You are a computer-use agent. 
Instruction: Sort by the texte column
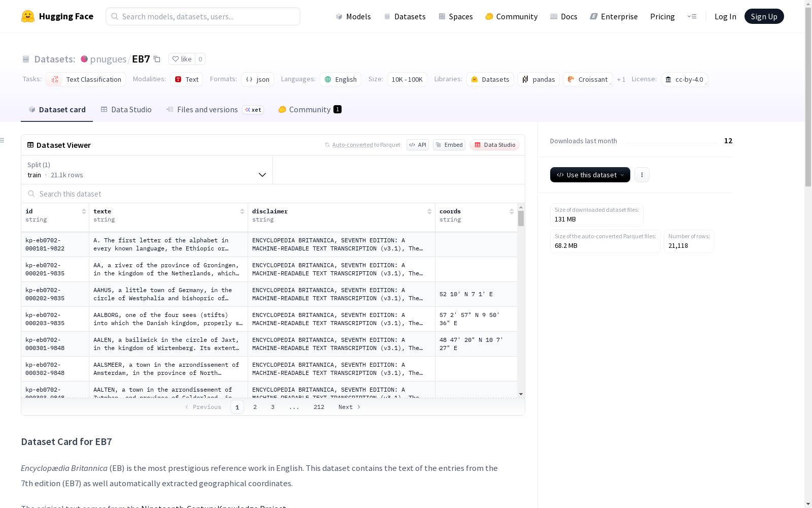pyautogui.click(x=242, y=211)
